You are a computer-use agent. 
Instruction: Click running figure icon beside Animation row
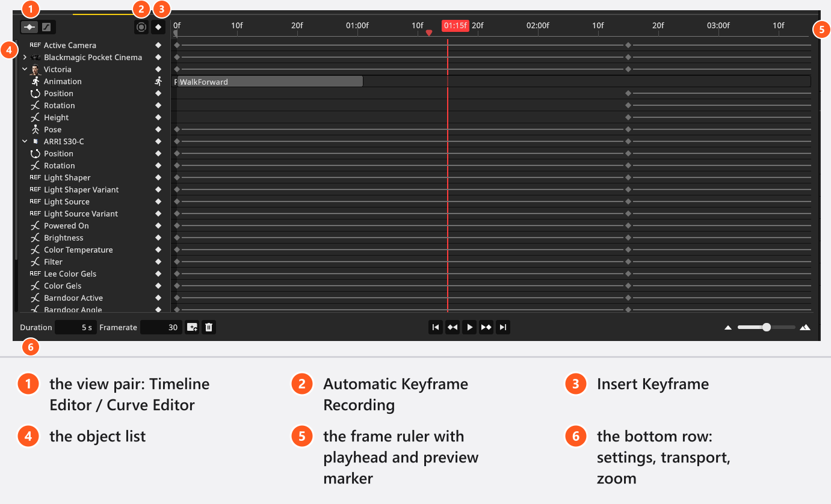[158, 81]
